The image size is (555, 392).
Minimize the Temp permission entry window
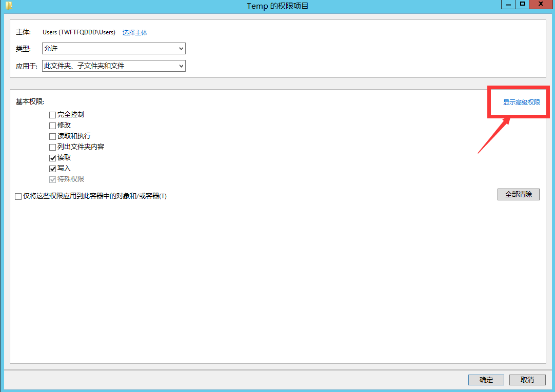tap(508, 4)
